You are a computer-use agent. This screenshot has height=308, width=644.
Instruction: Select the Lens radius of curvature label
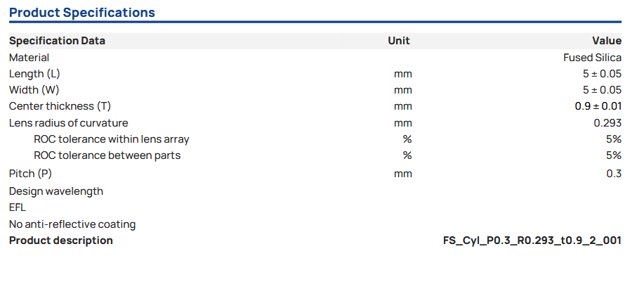tap(68, 123)
